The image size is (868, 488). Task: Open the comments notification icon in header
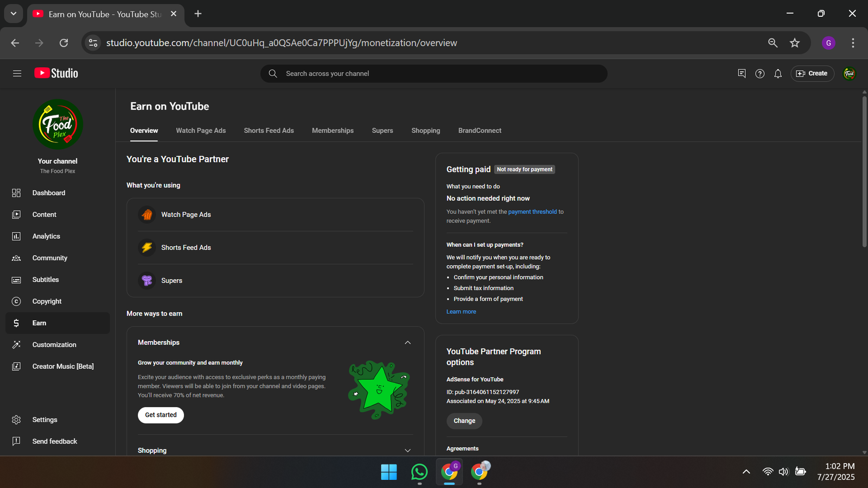742,73
